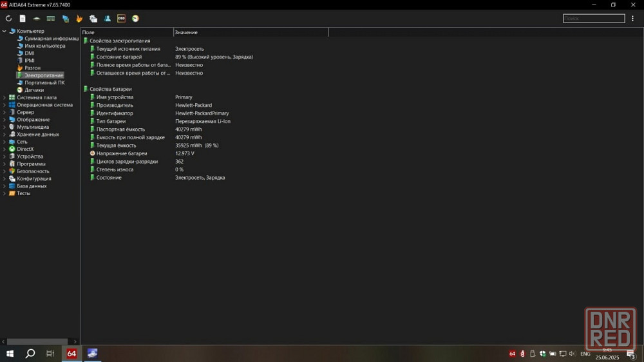
Task: Collapse the Компьютер tree node
Action: [5, 31]
